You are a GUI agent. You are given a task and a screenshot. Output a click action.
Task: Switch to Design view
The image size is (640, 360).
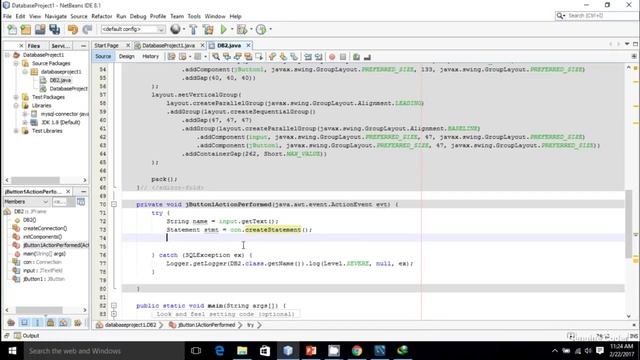point(127,56)
